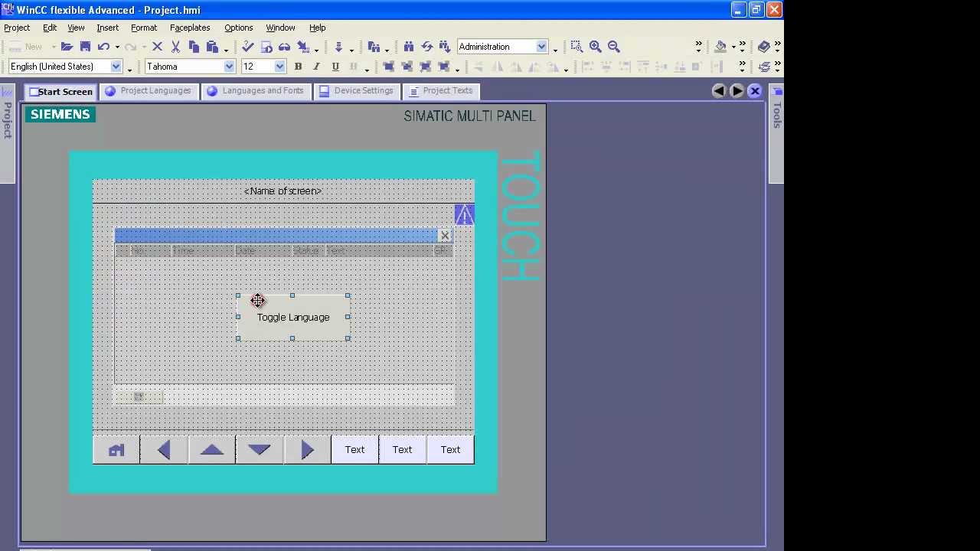Screen dimensions: 980x551
Task: Open the View menu
Action: 76,28
